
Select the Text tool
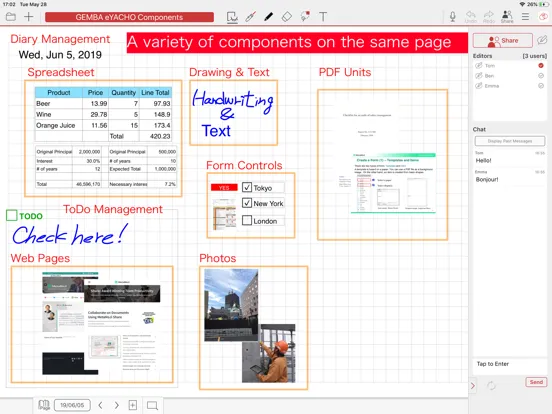323,17
